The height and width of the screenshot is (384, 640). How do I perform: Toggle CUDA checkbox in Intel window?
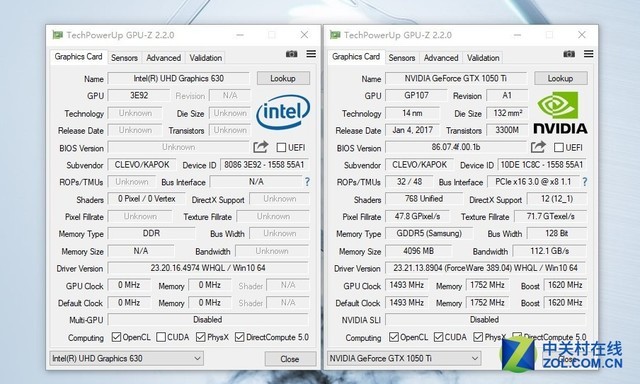pos(161,337)
